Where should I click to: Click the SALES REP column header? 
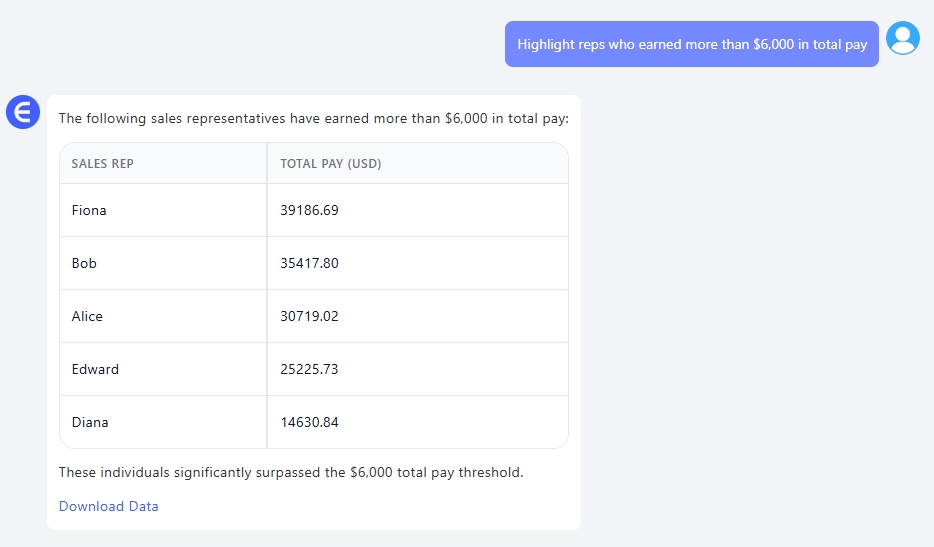coord(102,164)
